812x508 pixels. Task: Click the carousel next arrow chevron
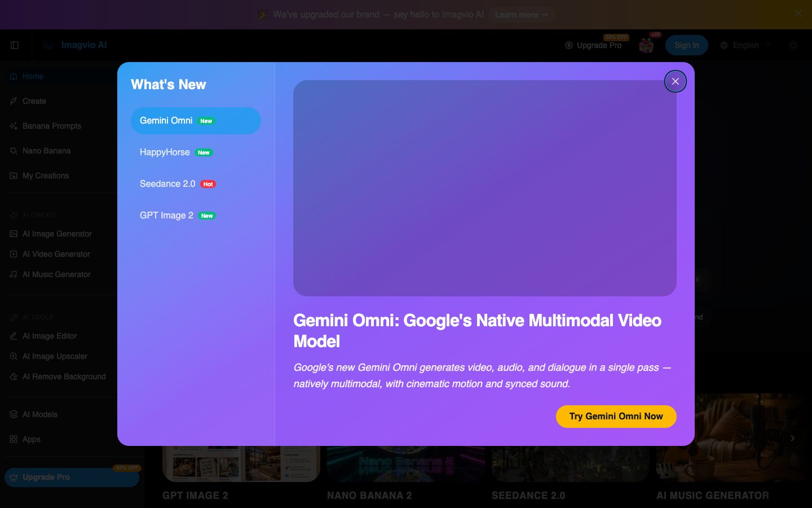[x=792, y=438]
